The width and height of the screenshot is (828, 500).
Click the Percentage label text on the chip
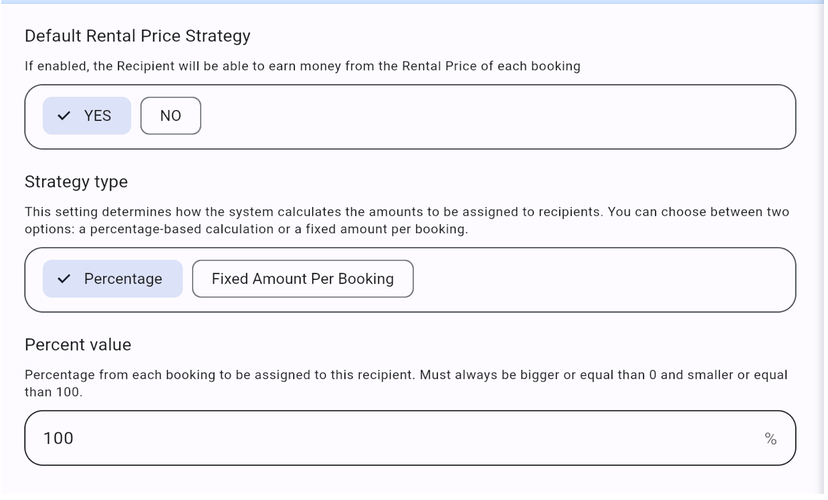tap(123, 279)
